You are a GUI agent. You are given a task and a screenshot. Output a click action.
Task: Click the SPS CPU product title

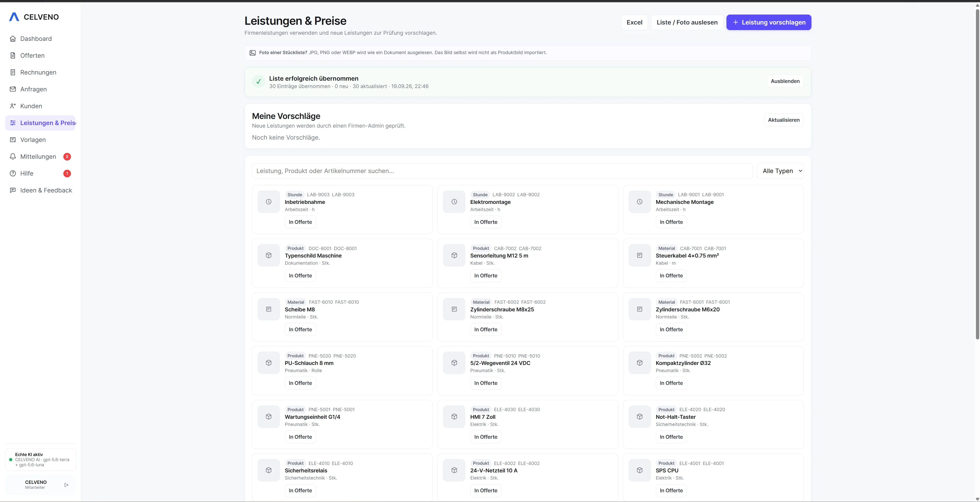[666, 470]
